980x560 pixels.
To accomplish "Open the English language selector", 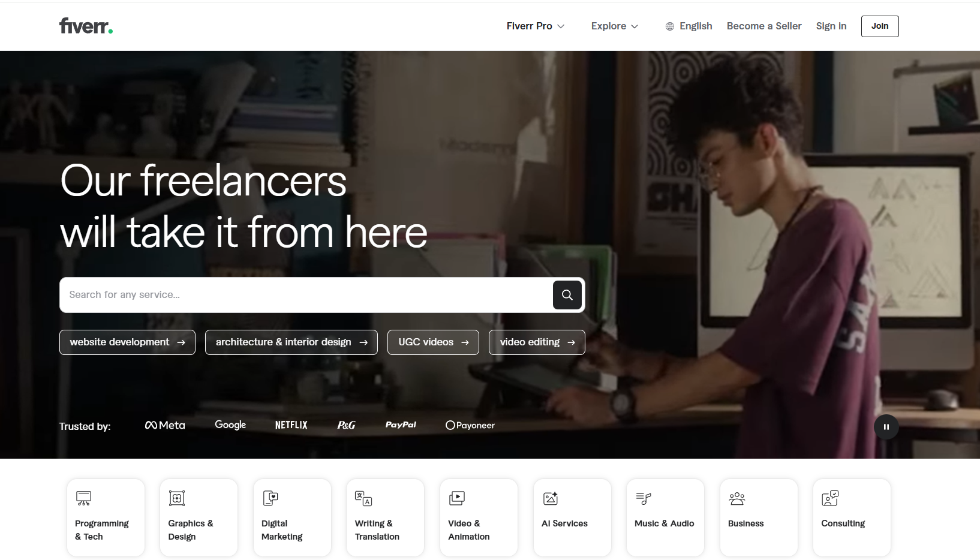I will pyautogui.click(x=689, y=26).
